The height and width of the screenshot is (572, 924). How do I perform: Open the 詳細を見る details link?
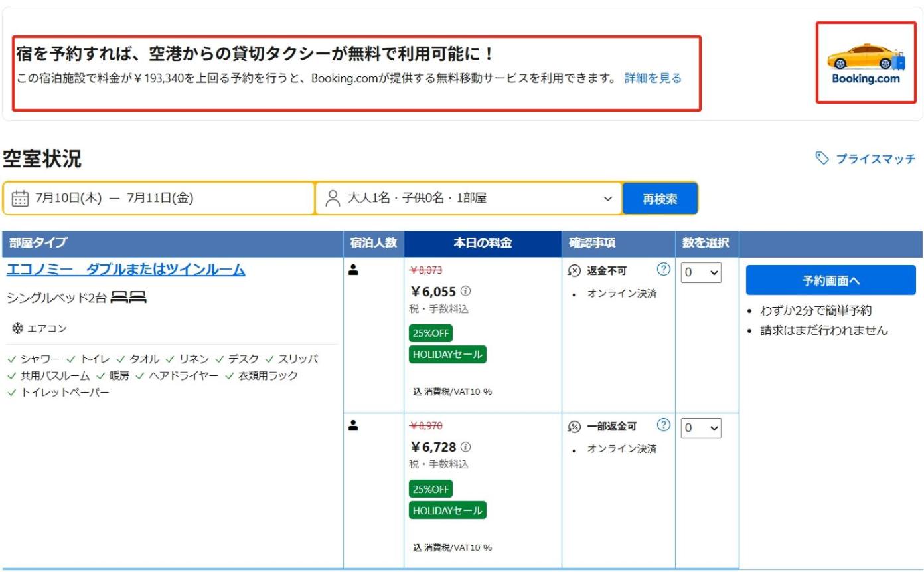(x=653, y=78)
